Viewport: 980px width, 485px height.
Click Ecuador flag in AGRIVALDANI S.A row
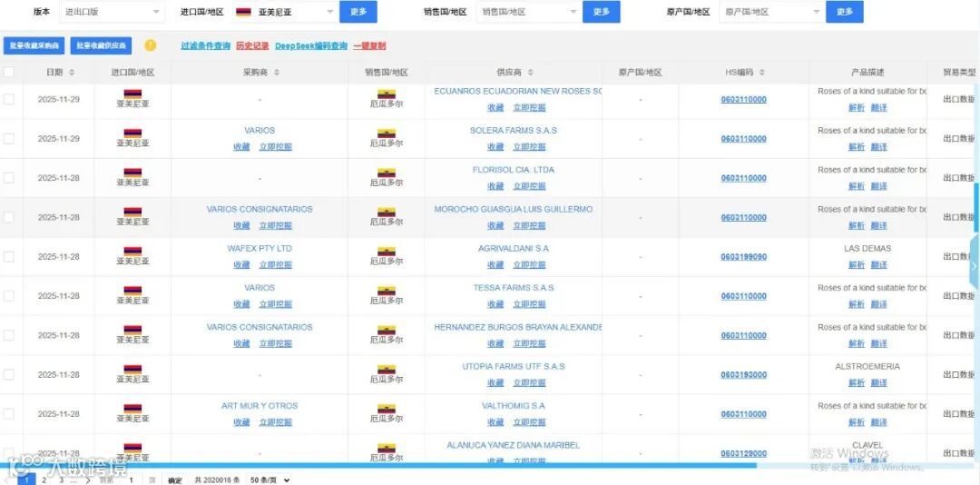tap(387, 252)
